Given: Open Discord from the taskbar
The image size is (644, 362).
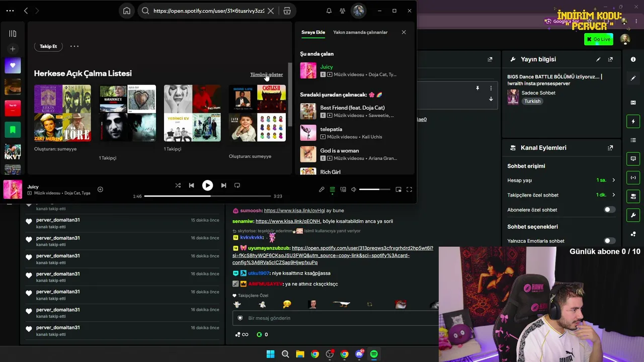Looking at the screenshot, I should click(359, 354).
